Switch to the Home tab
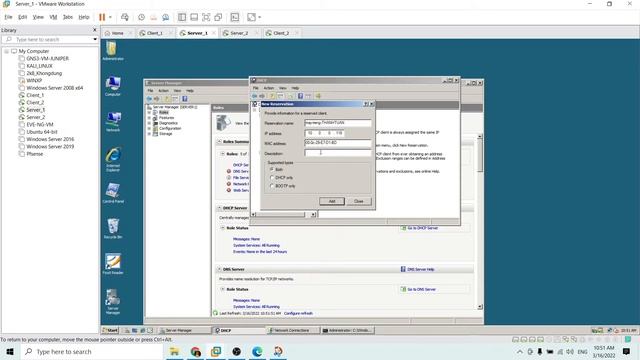 click(x=118, y=33)
